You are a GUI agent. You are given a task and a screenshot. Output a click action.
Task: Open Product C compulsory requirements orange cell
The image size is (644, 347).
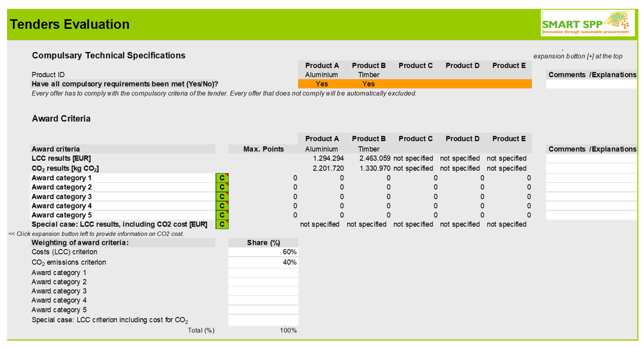coord(415,84)
